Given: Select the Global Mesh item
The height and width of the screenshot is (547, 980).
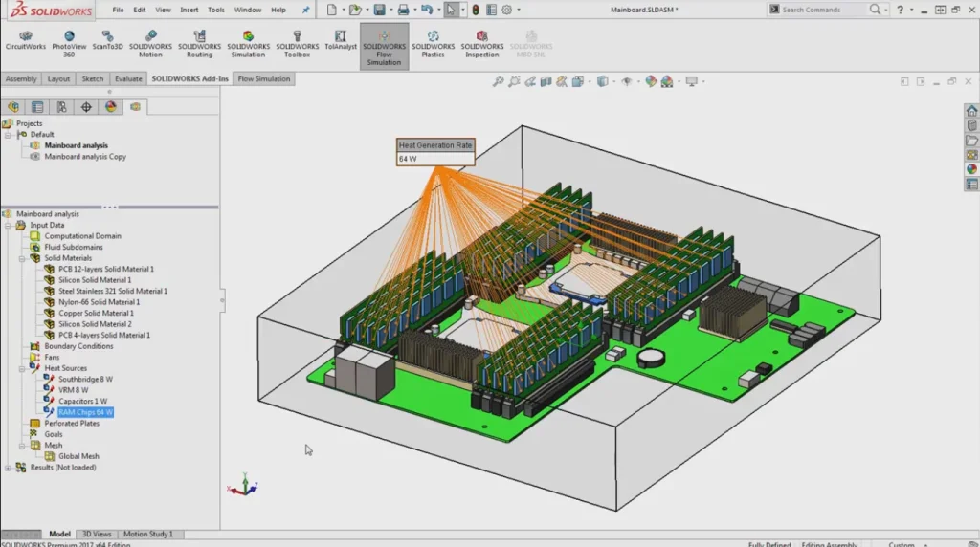Looking at the screenshot, I should [78, 456].
